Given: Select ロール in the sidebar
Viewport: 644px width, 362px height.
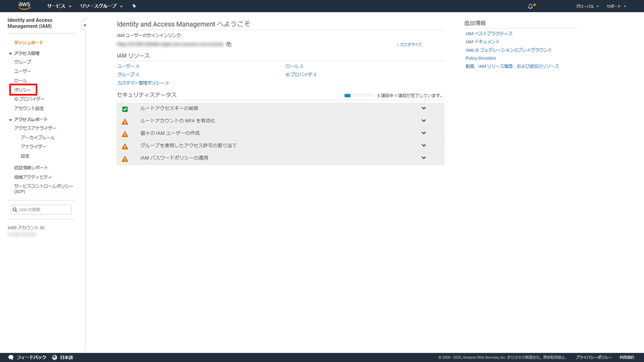Looking at the screenshot, I should pos(21,80).
